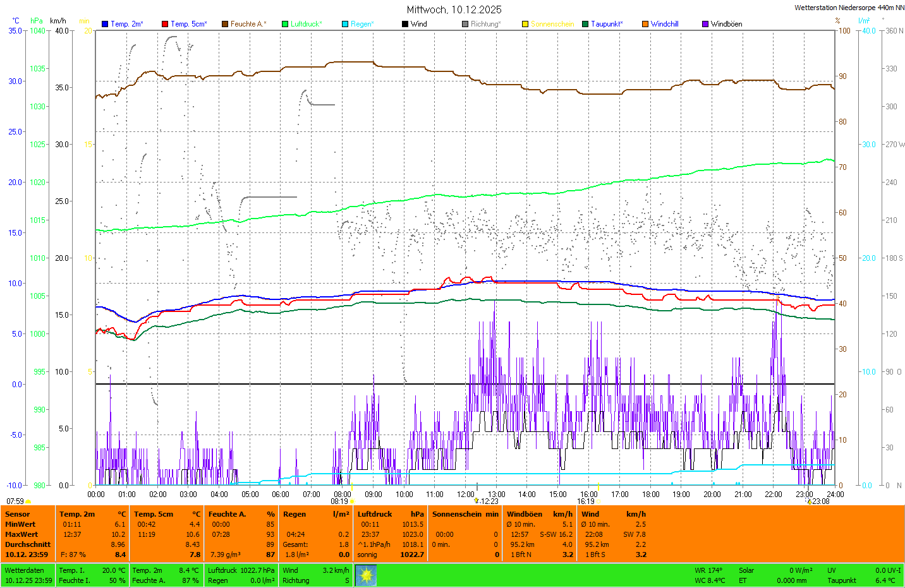Click the yellow Sonnenschein legend square
Screen dimensions: 905x588
pos(525,24)
